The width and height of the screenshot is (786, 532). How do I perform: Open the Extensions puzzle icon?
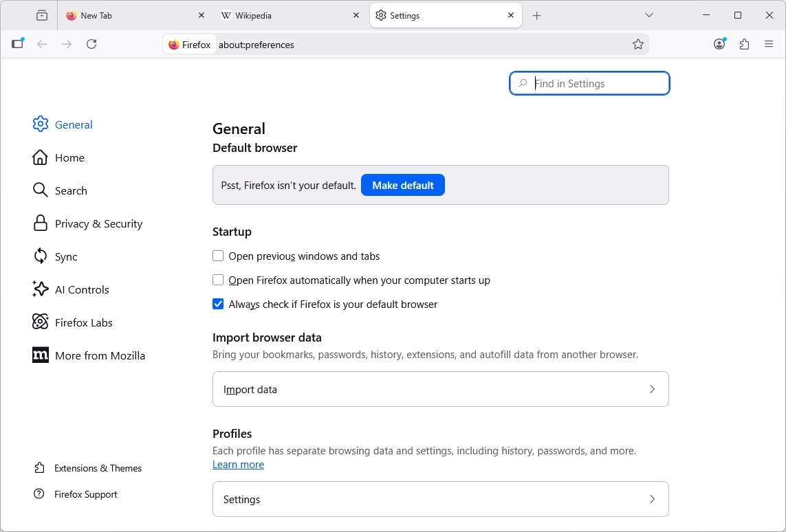pyautogui.click(x=744, y=44)
